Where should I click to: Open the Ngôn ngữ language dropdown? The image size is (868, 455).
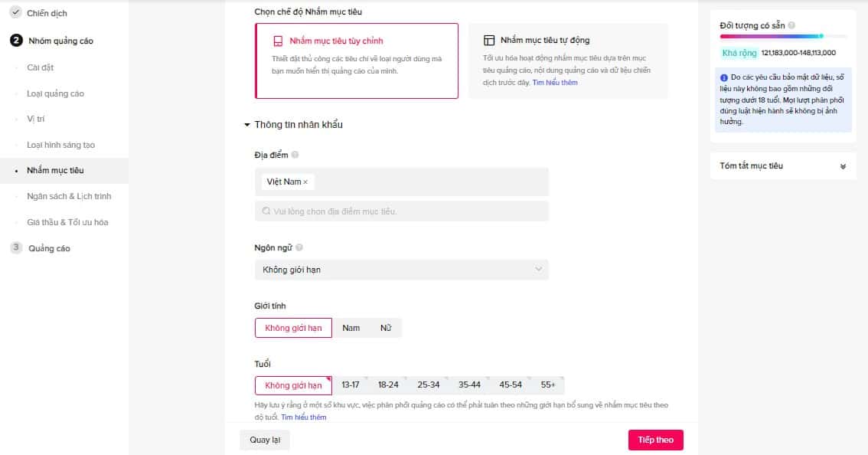(401, 270)
